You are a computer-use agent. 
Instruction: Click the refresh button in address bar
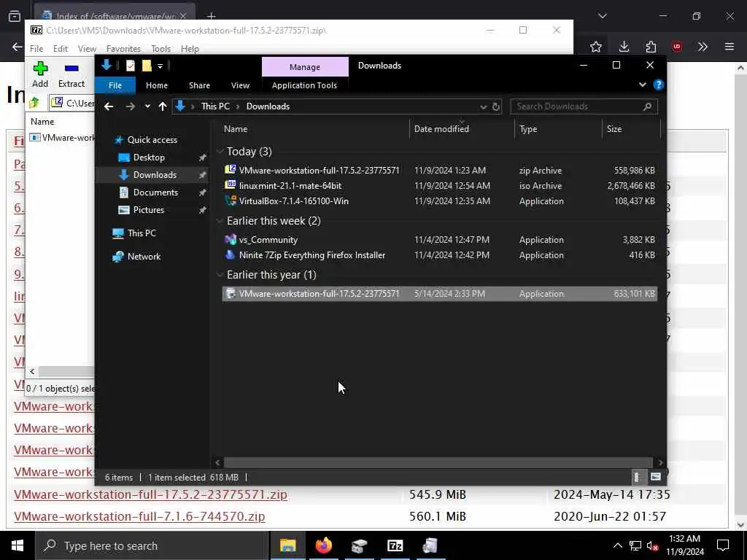click(x=495, y=106)
